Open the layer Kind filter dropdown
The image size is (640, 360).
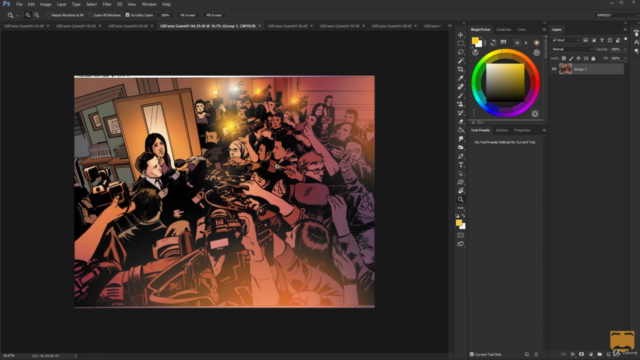click(566, 40)
